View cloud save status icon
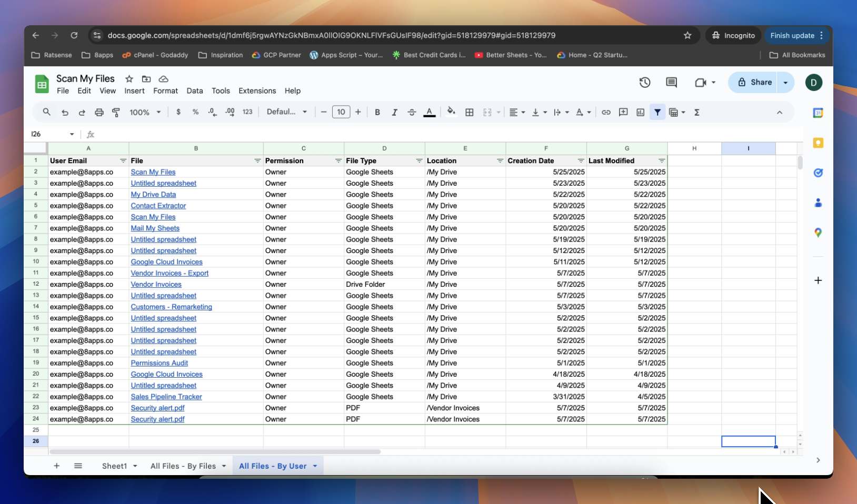The image size is (857, 504). click(164, 79)
